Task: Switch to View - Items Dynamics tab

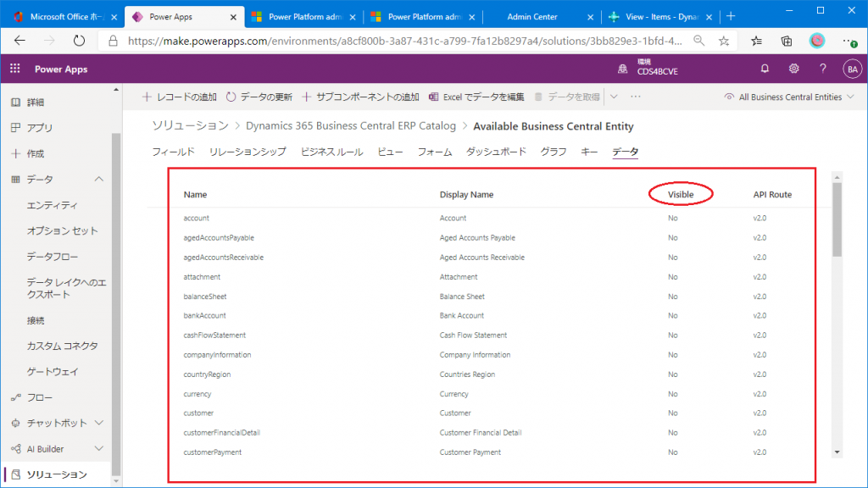Action: click(659, 17)
